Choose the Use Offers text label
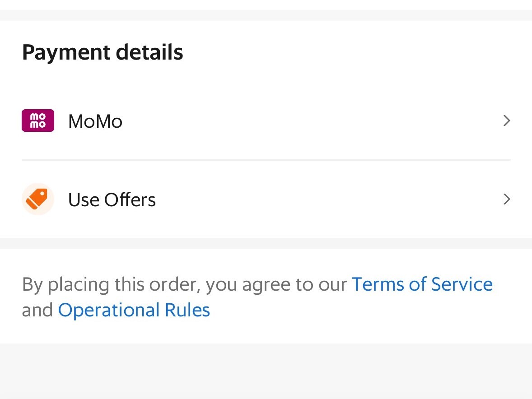The width and height of the screenshot is (532, 399). pyautogui.click(x=112, y=199)
